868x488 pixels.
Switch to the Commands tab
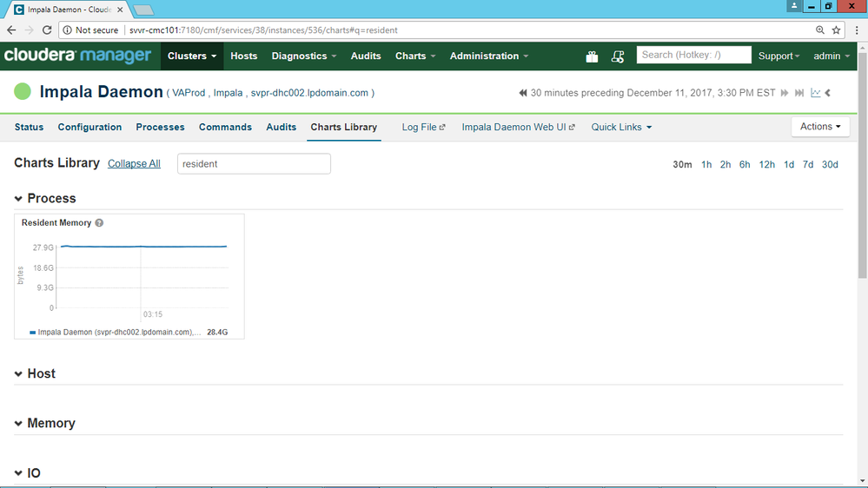coord(225,128)
